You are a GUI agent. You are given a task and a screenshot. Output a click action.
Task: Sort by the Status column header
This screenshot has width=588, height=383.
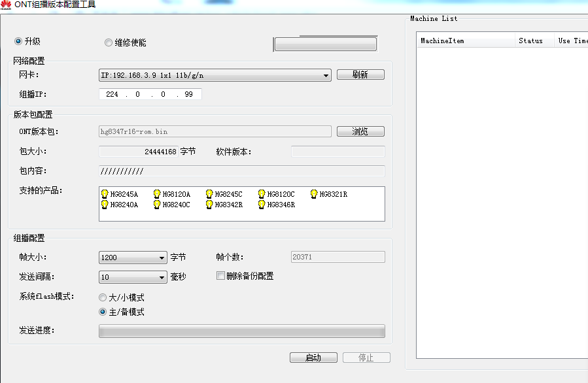tap(534, 41)
